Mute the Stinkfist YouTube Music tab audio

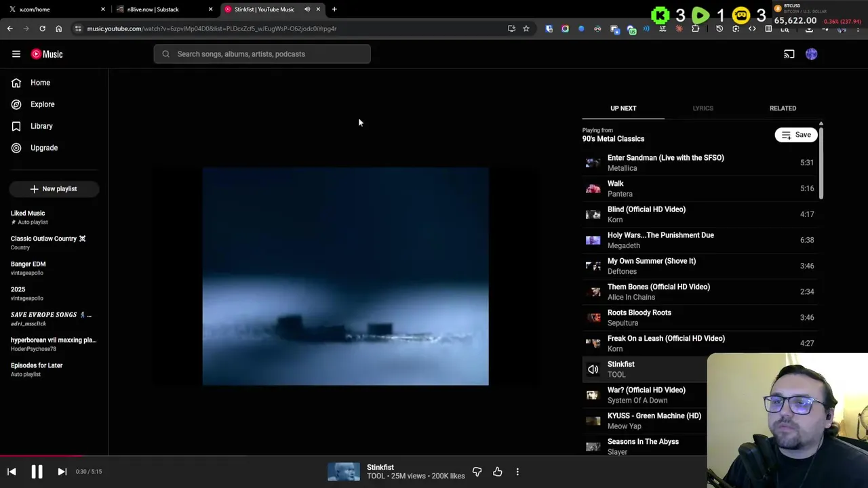coord(307,9)
